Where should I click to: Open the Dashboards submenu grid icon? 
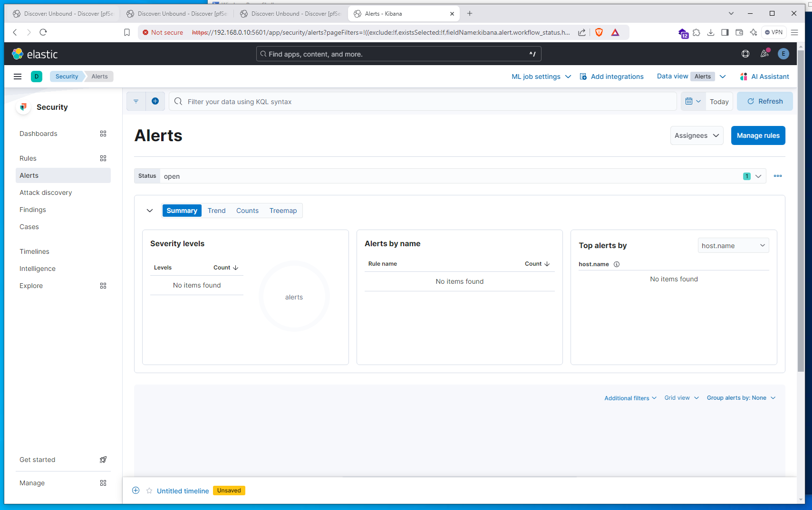[x=103, y=134]
